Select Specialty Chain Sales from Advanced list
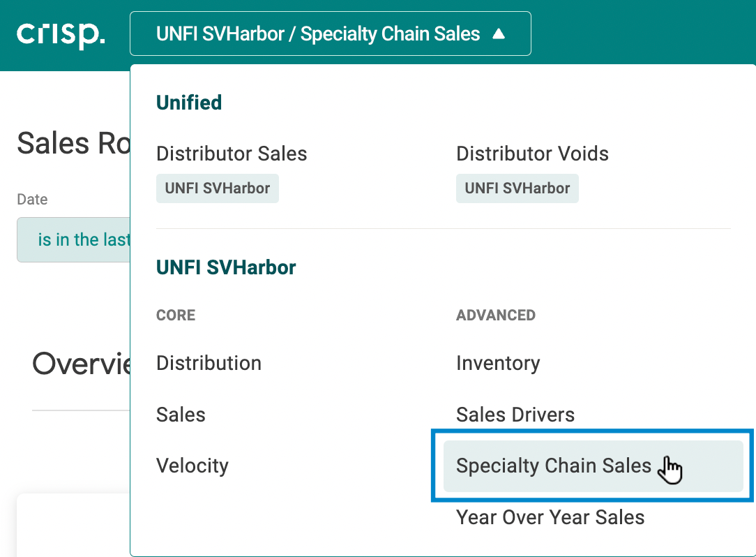Viewport: 756px width, 557px height. (x=593, y=466)
